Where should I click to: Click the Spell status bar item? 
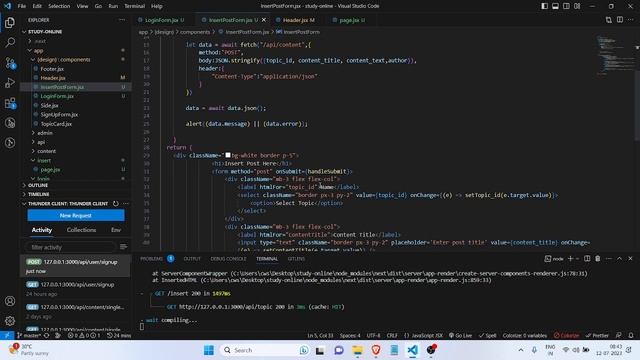tap(488, 336)
